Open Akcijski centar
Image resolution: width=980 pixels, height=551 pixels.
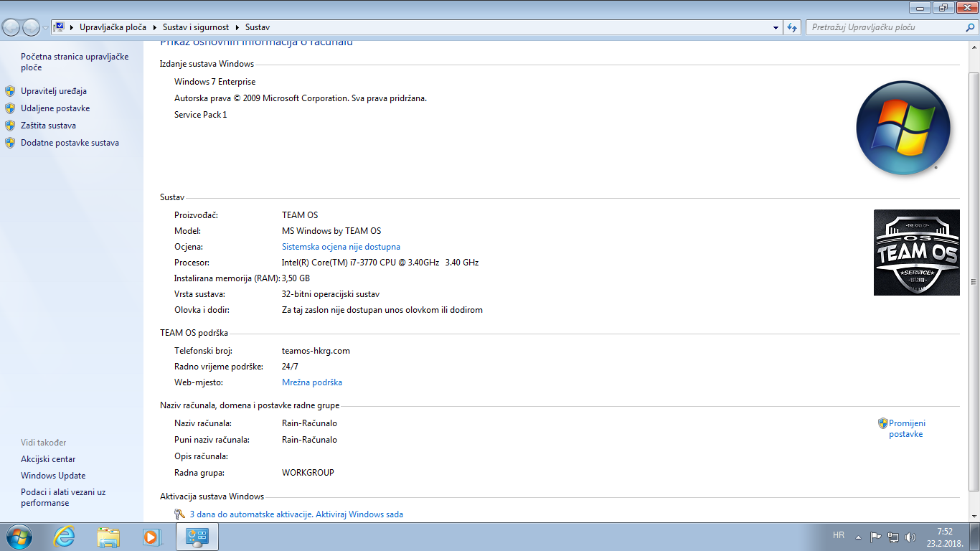[x=48, y=459]
